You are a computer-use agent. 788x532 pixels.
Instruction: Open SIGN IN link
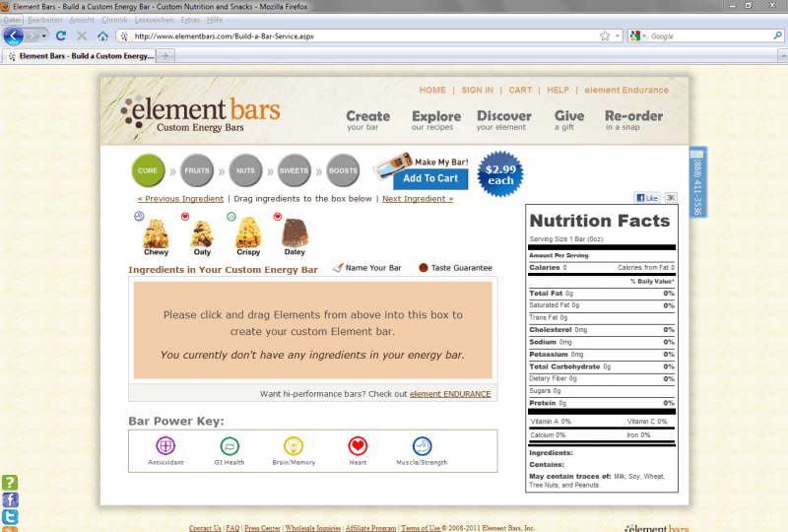coord(477,90)
